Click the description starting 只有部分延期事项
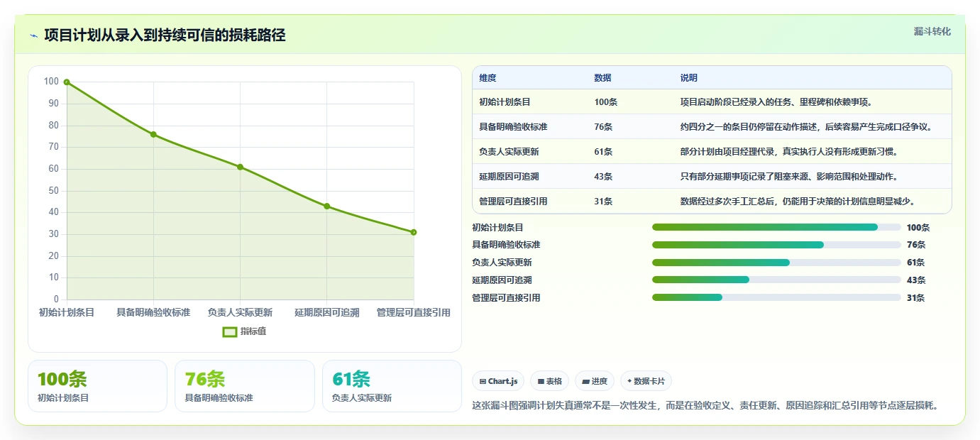This screenshot has width=980, height=440. 789,177
